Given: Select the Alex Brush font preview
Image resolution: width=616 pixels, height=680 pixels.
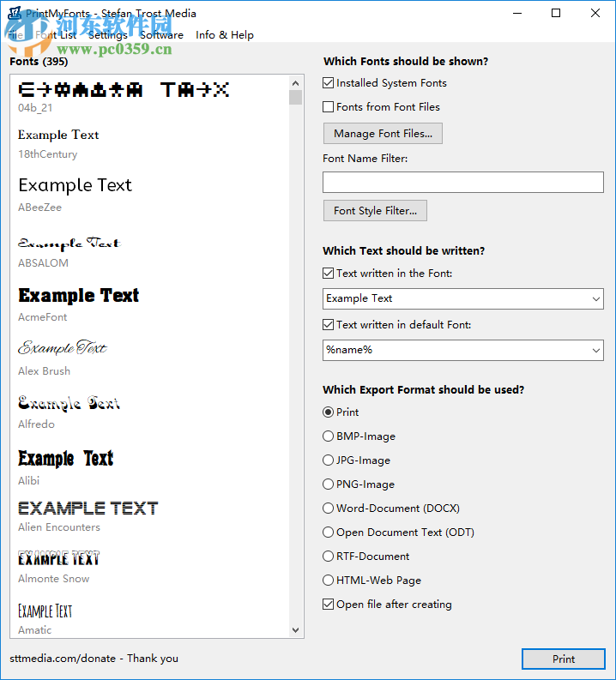Looking at the screenshot, I should click(63, 348).
